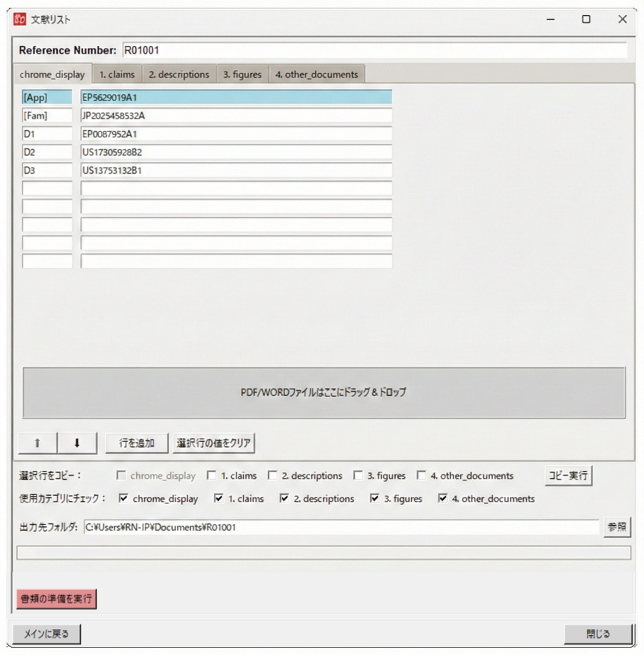This screenshot has width=644, height=656.
Task: Click the move row up arrow button
Action: 37,443
